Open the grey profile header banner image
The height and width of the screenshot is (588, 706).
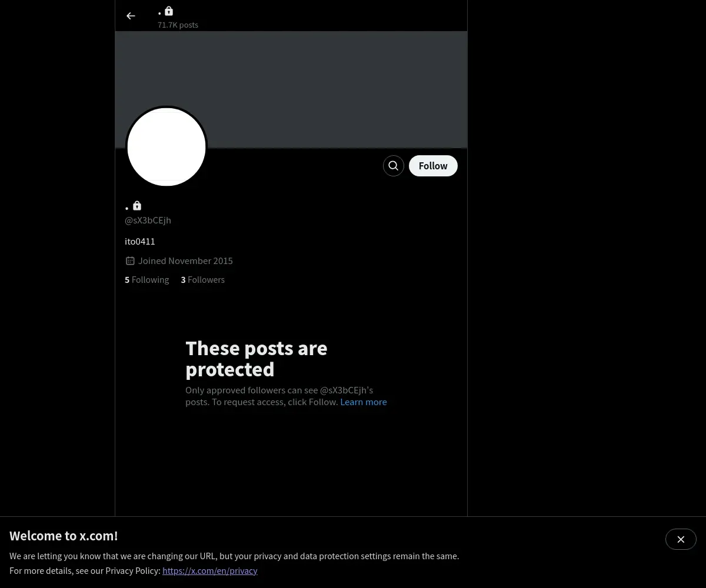click(x=291, y=89)
